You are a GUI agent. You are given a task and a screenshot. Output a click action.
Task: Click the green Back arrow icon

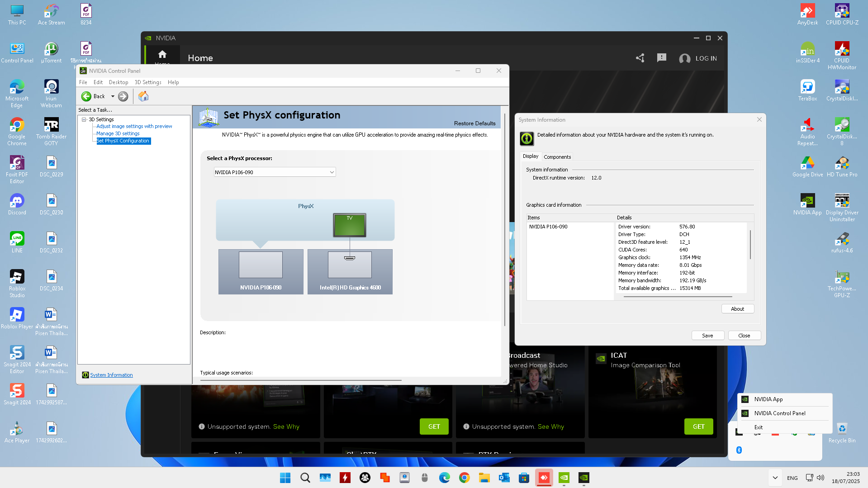click(x=86, y=96)
